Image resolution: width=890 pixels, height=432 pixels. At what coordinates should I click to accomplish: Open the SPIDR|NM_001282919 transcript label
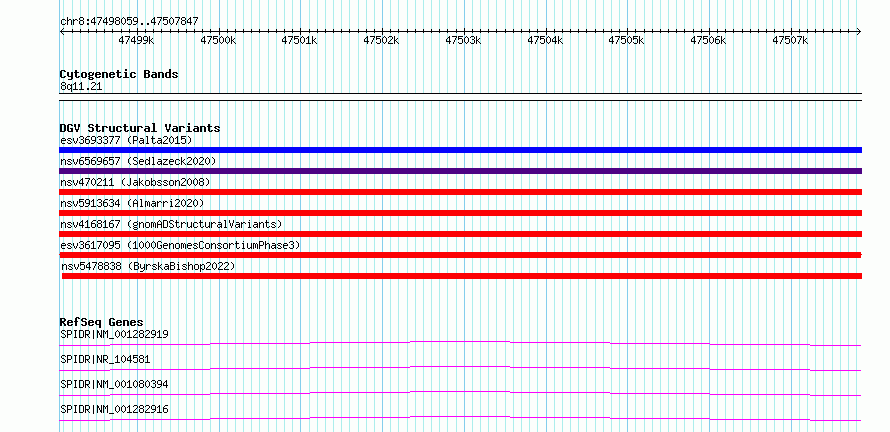point(114,334)
